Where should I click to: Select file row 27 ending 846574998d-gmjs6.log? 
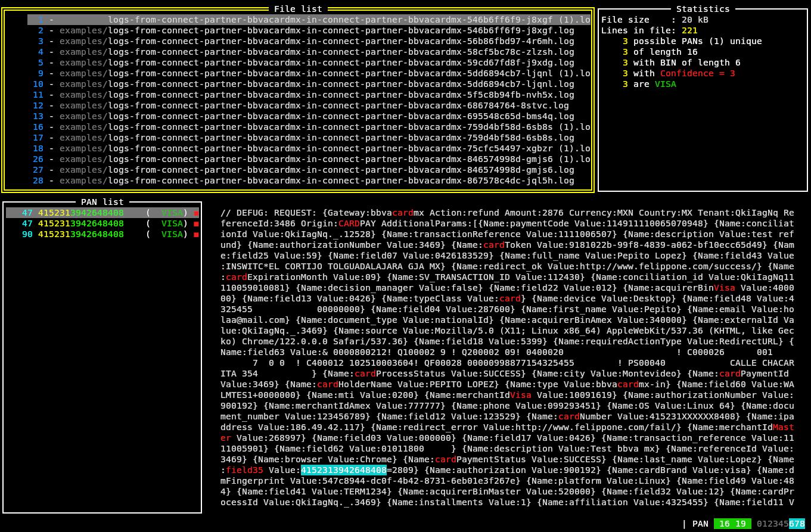309,170
